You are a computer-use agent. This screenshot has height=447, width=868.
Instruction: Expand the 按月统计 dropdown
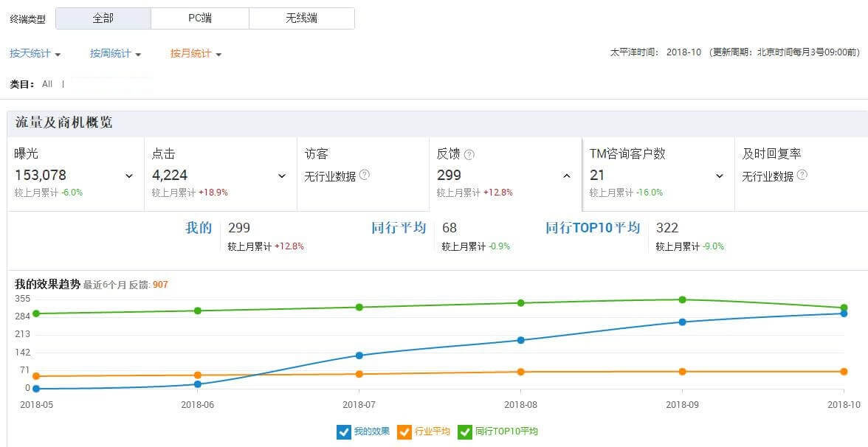196,54
